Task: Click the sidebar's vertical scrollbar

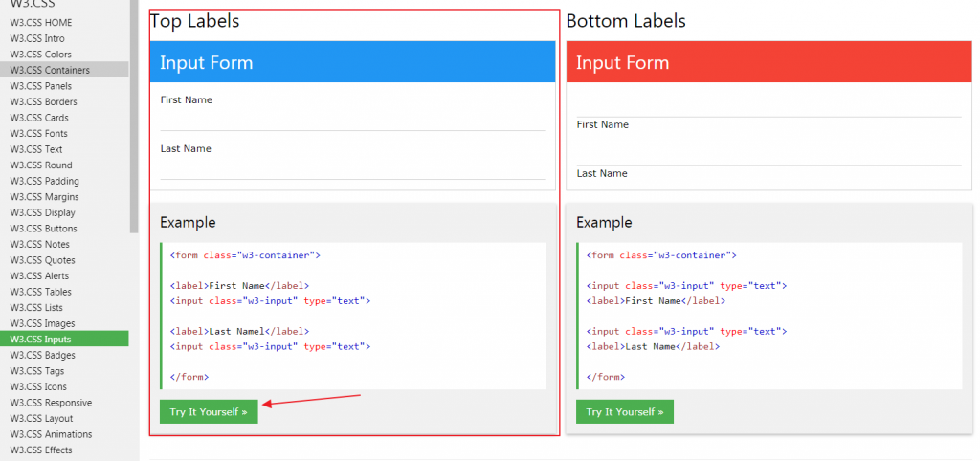Action: click(134, 115)
